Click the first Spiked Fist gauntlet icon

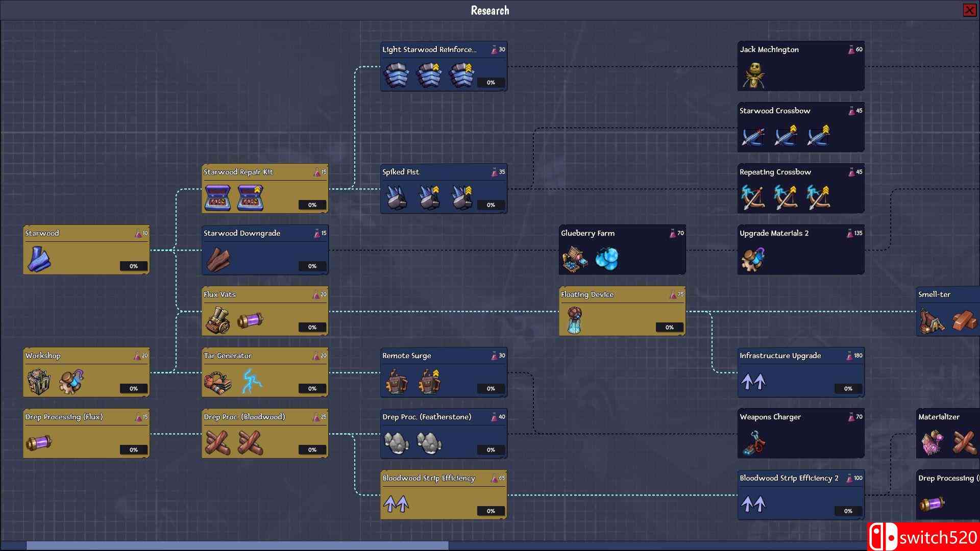[x=396, y=197]
